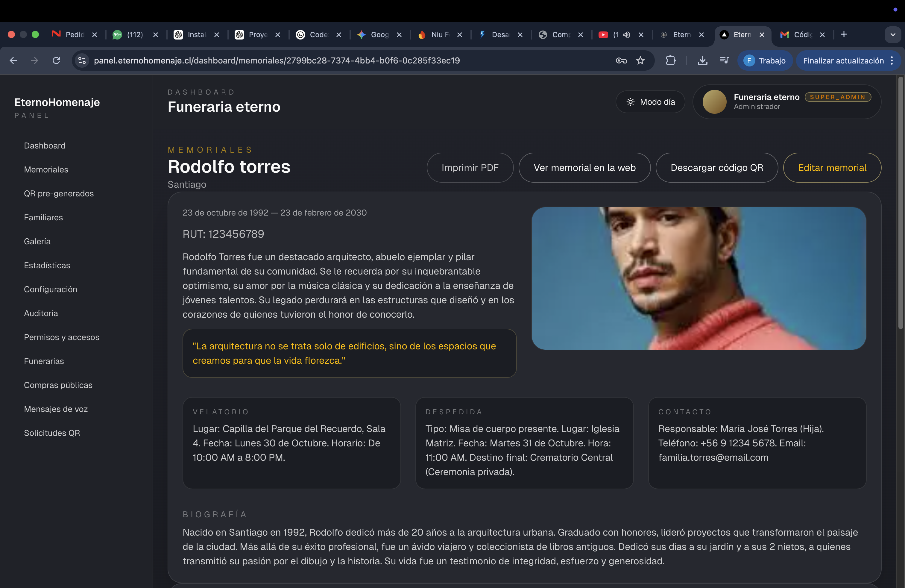Select Solicitudes QR in the sidebar
The image size is (905, 588).
coord(52,433)
